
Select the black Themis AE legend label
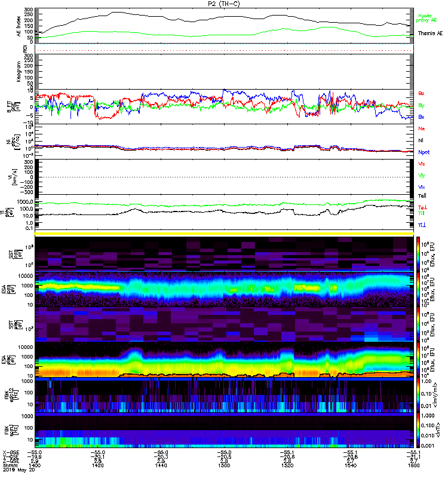click(430, 33)
